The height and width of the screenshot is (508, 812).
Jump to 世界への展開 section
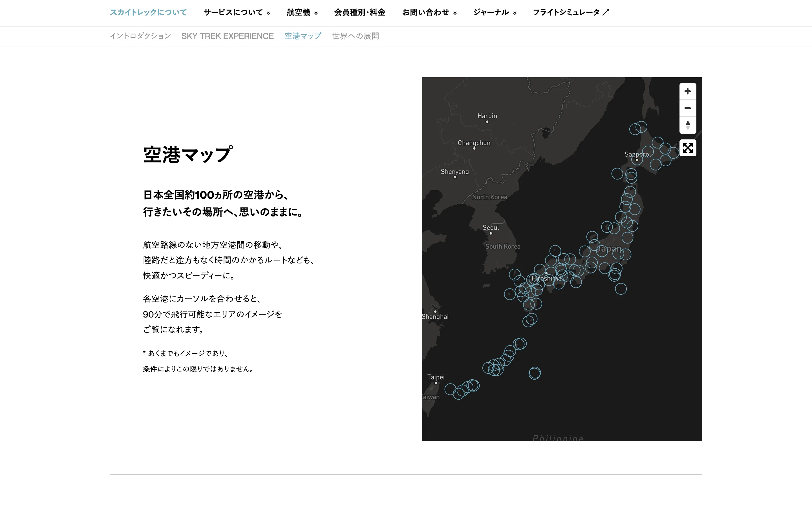[x=355, y=36]
